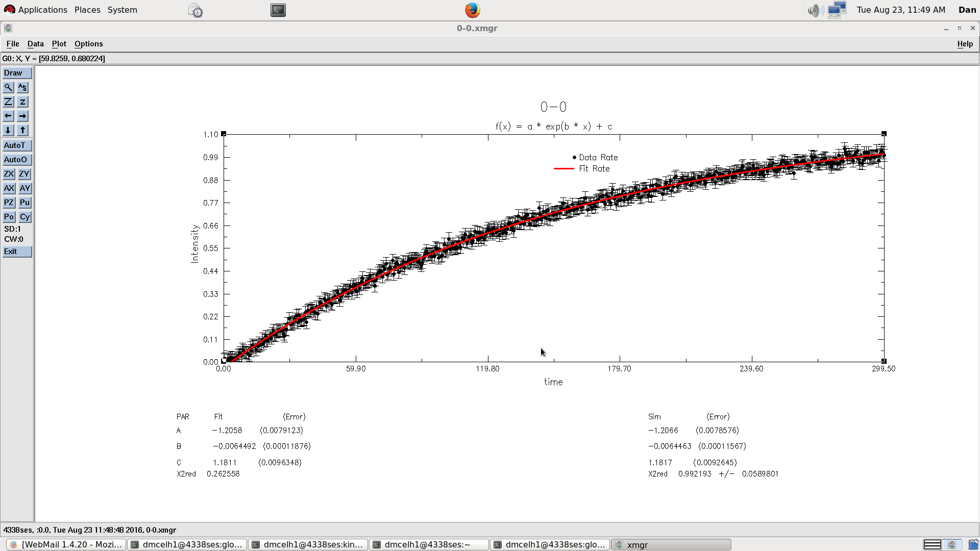The height and width of the screenshot is (551, 980).
Task: Click the CW:0 indicator
Action: pyautogui.click(x=14, y=239)
